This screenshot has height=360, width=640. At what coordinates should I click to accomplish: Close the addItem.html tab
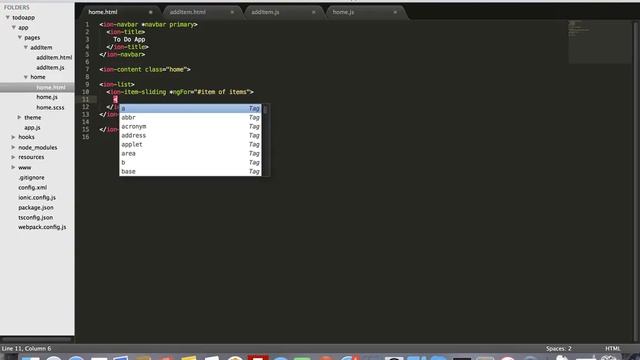point(232,12)
